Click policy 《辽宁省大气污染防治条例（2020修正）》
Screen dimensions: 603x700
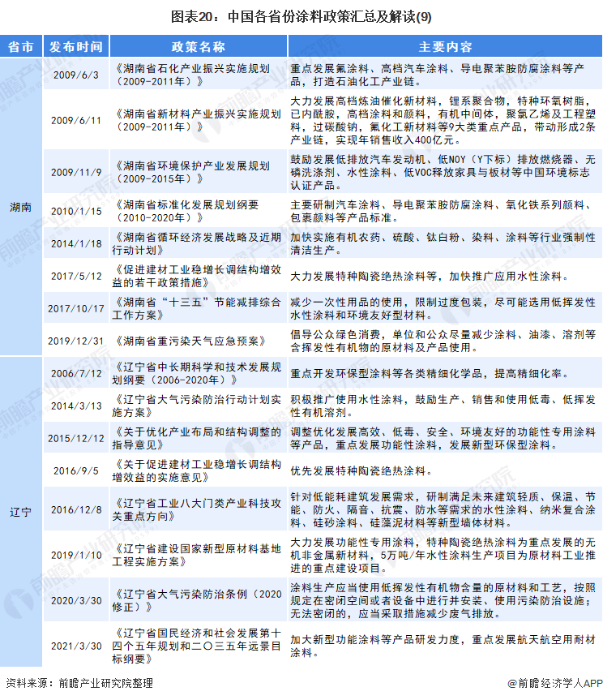click(197, 600)
